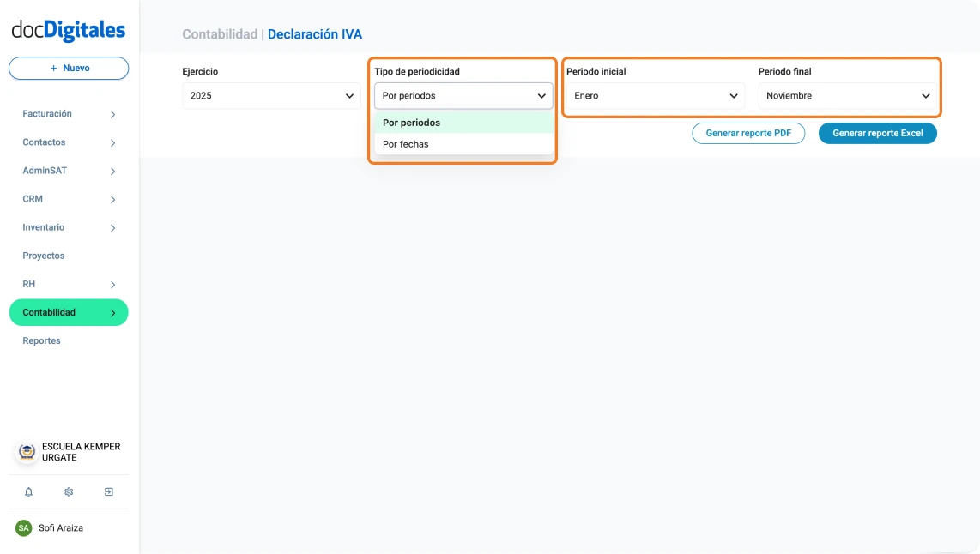Viewport: 980px width, 554px height.
Task: Expand the Inventario chevron
Action: pyautogui.click(x=112, y=228)
